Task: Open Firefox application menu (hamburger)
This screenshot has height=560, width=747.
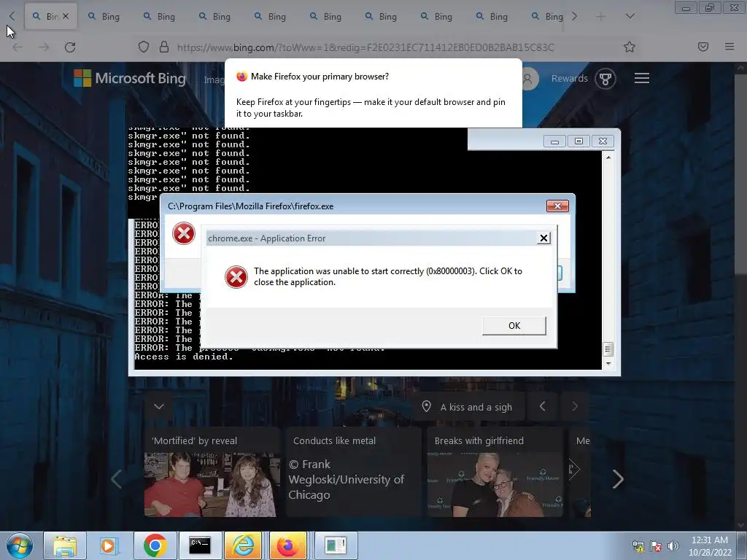Action: [x=729, y=47]
